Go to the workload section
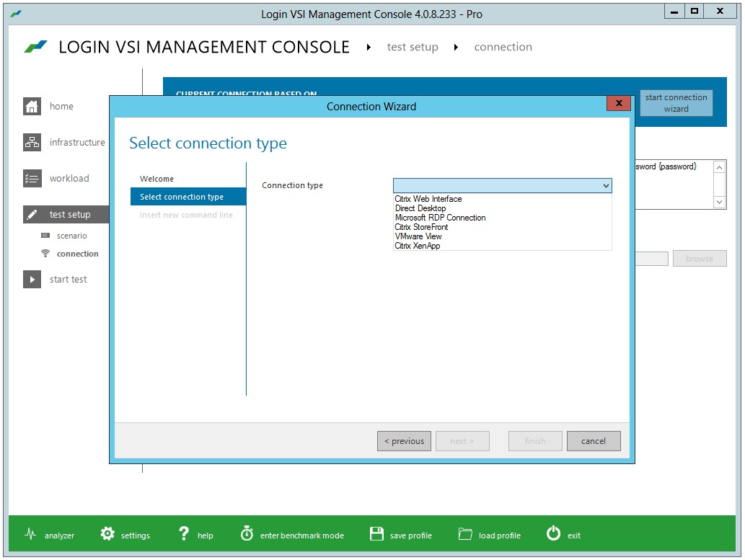Viewport: 745px width, 560px height. 69,179
